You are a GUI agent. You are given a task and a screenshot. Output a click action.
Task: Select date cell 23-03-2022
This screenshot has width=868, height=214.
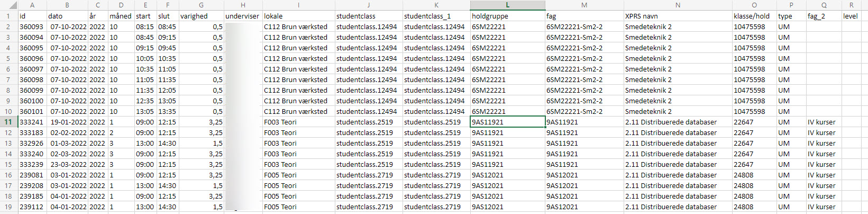[68, 164]
